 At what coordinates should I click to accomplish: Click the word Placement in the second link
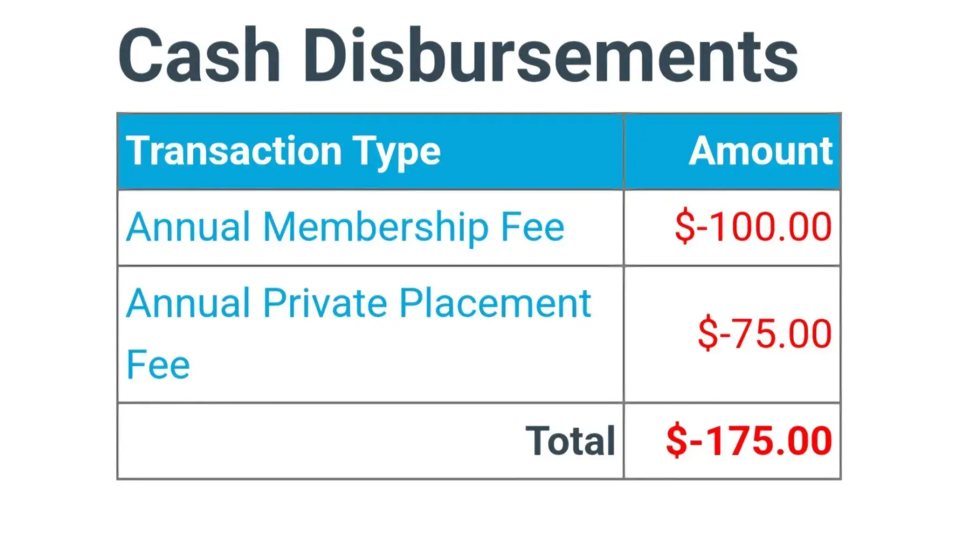point(495,304)
